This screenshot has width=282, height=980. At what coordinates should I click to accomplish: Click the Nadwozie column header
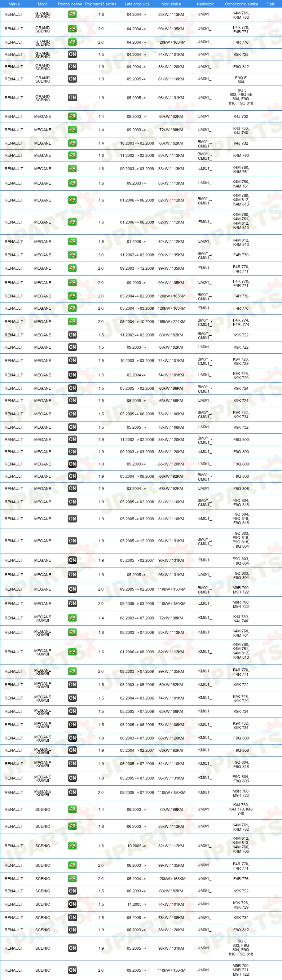[x=206, y=4]
